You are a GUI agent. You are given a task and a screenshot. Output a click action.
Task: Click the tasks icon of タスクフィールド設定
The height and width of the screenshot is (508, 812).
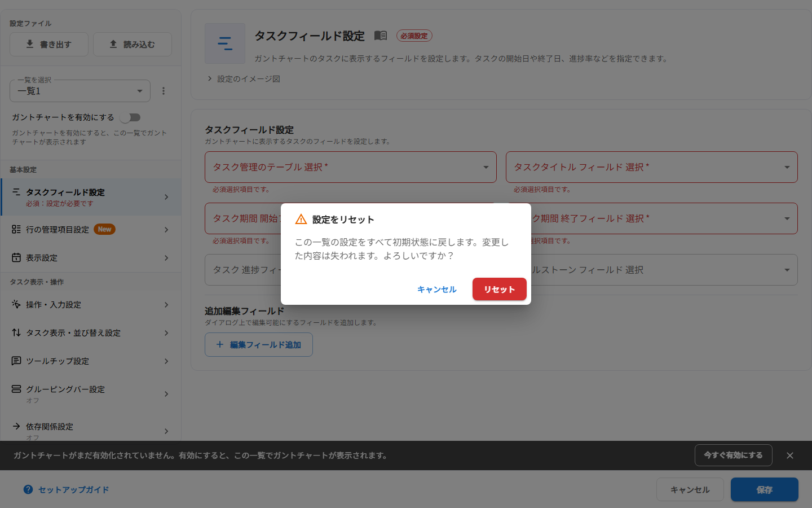16,192
